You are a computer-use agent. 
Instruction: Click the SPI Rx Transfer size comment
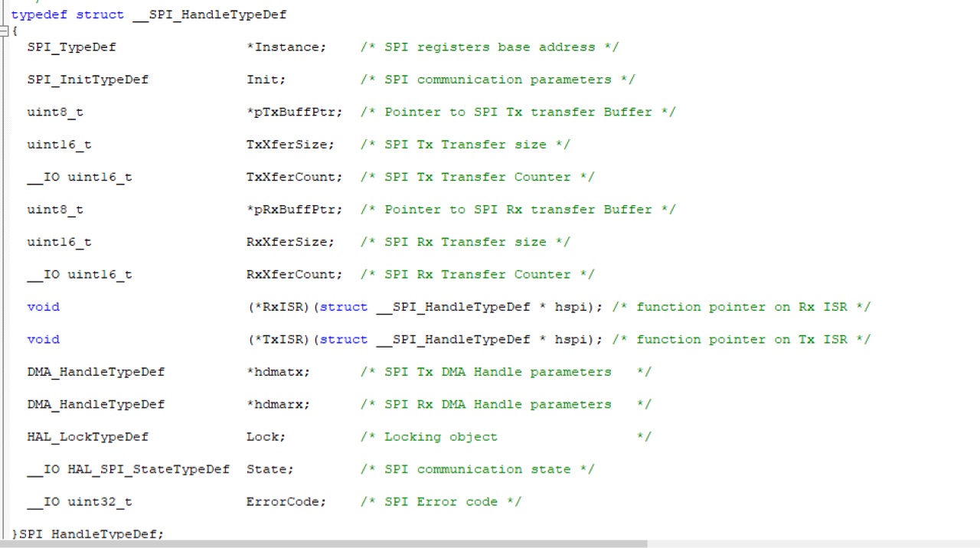coord(465,242)
